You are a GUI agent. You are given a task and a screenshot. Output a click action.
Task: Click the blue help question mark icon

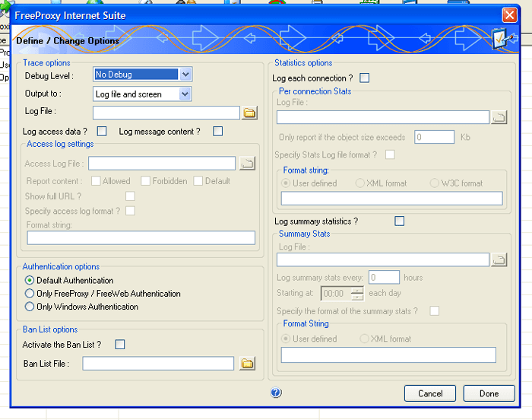pos(276,393)
